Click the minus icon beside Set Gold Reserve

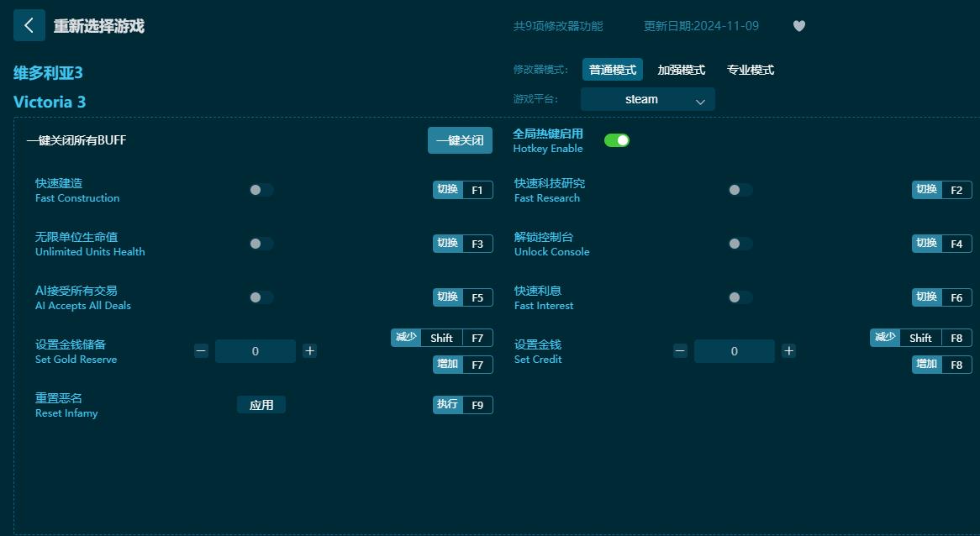click(x=201, y=351)
